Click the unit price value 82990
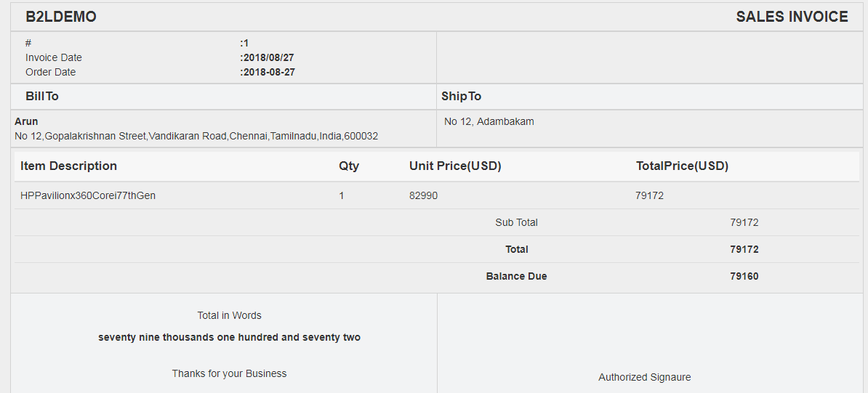The height and width of the screenshot is (393, 868). (424, 195)
